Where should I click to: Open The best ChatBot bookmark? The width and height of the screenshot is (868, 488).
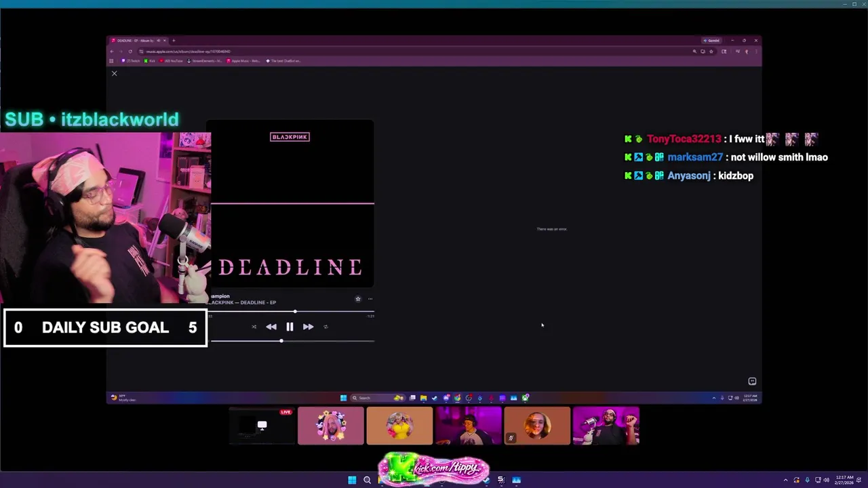point(283,61)
